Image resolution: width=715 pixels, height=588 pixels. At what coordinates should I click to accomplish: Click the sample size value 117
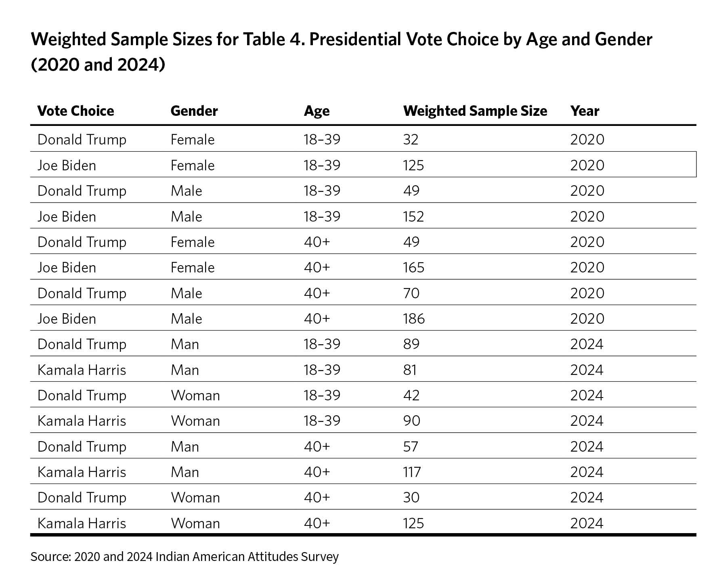(412, 472)
